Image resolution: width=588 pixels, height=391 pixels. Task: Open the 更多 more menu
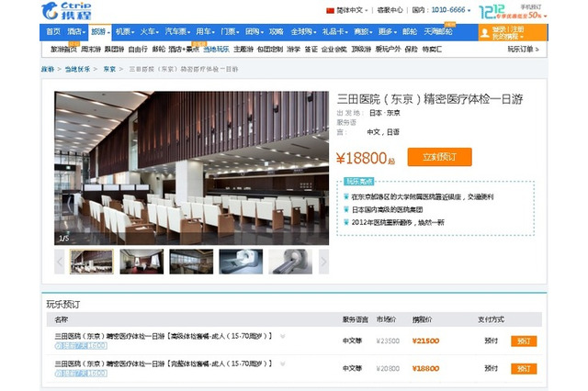[388, 32]
